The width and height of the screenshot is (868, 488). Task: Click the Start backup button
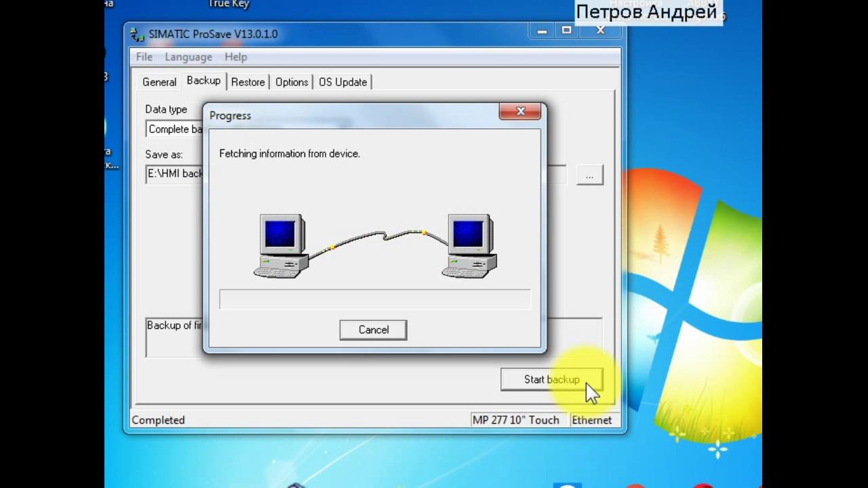(x=551, y=380)
